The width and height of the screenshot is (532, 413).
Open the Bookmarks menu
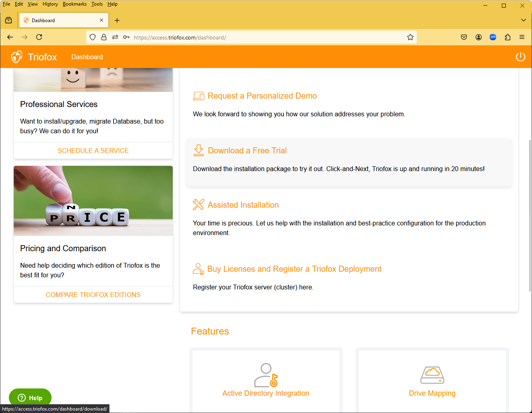coord(75,4)
